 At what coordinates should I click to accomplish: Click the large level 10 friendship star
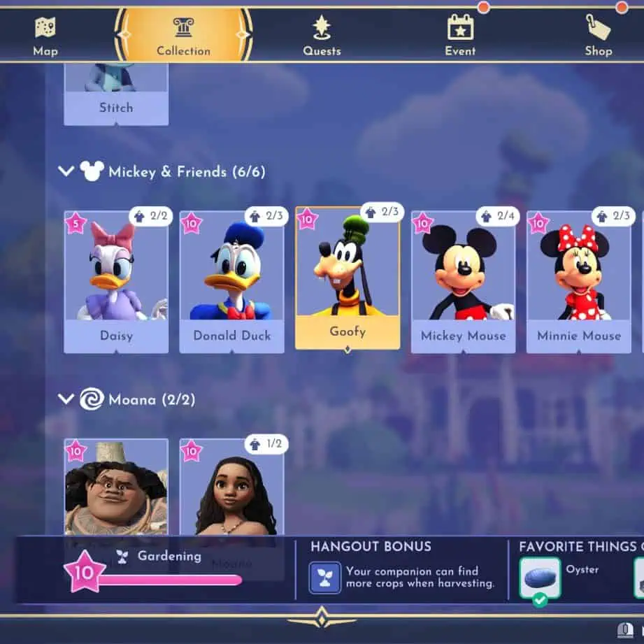pyautogui.click(x=84, y=572)
